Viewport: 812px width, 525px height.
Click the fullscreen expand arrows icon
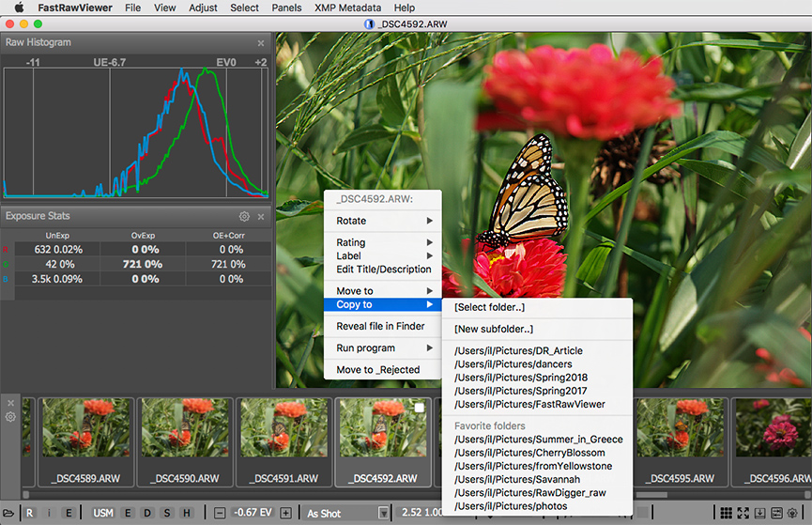click(x=743, y=513)
